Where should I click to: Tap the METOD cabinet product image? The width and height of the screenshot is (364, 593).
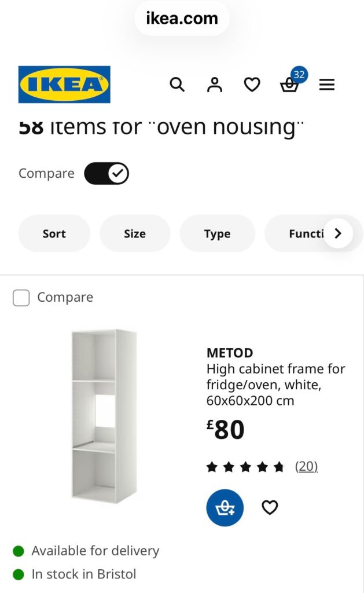[104, 415]
